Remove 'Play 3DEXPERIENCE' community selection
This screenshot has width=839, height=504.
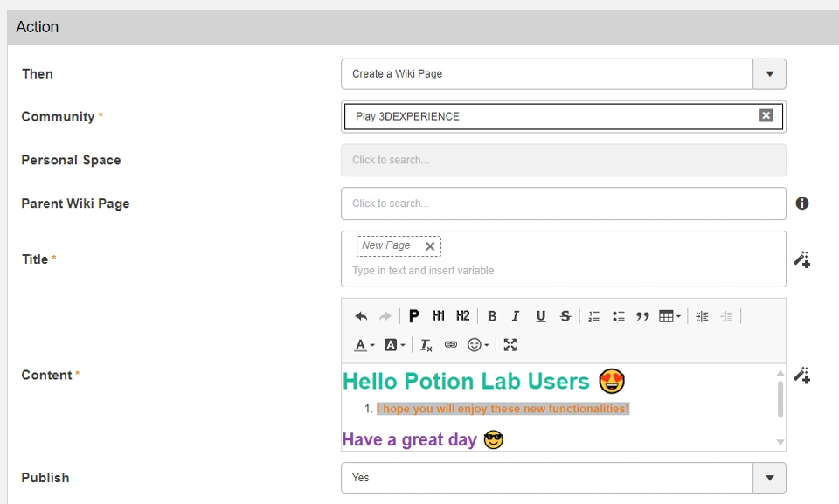[766, 116]
